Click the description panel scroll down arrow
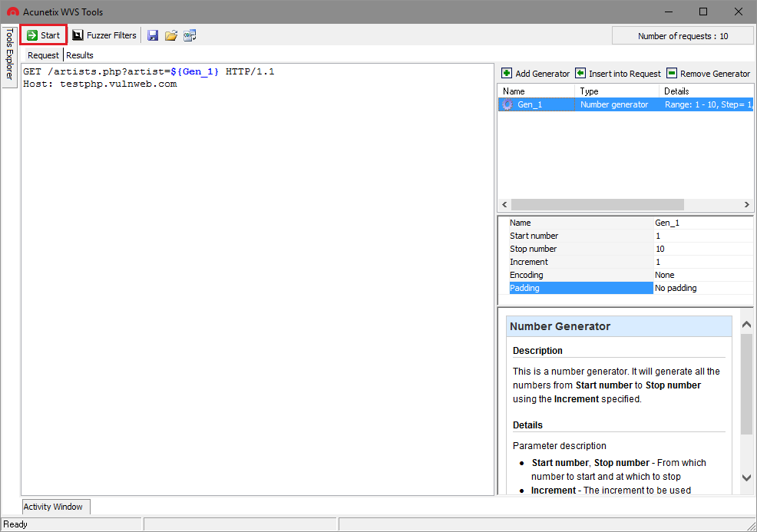Viewport: 757px width, 532px height. pyautogui.click(x=746, y=478)
